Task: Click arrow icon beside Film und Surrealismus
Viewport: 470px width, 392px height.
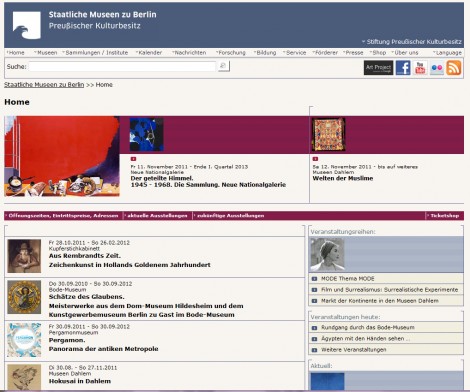Action: pos(314,290)
